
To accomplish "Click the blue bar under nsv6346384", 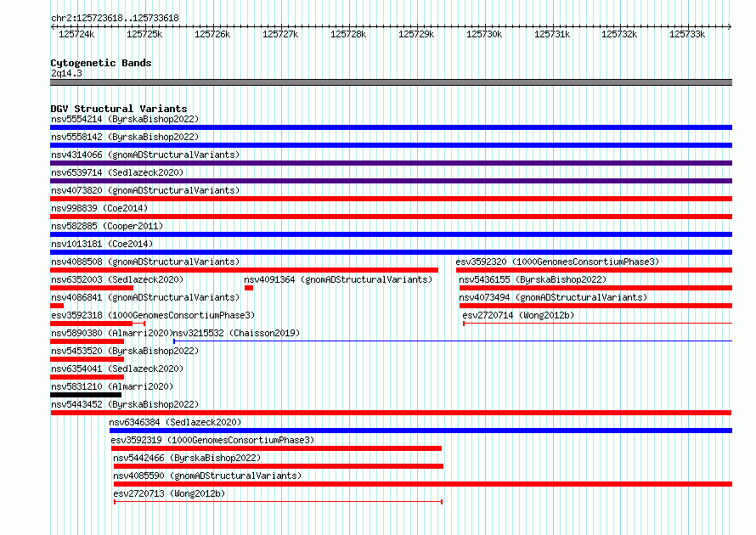I will tap(421, 431).
